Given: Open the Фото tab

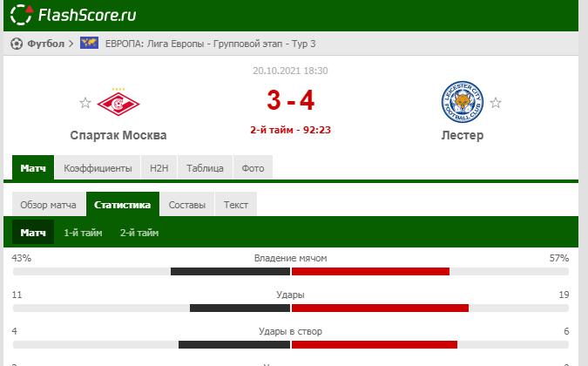Looking at the screenshot, I should point(253,167).
